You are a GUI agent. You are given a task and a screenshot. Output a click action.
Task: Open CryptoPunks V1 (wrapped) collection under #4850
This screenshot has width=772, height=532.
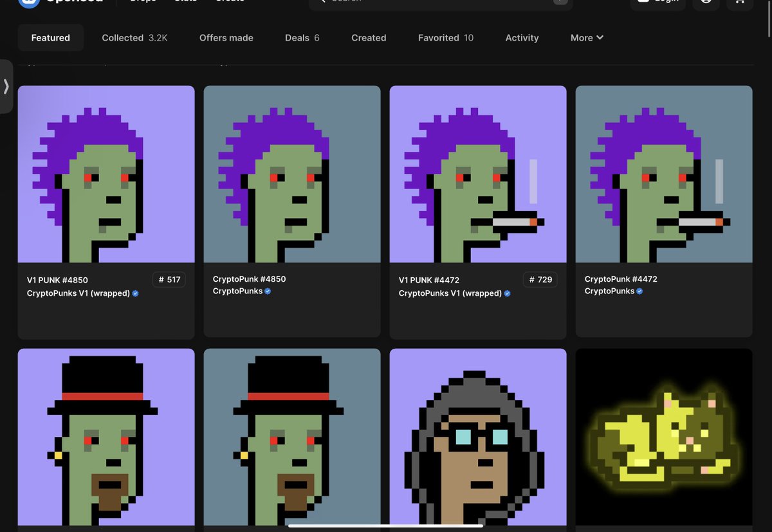click(x=78, y=293)
